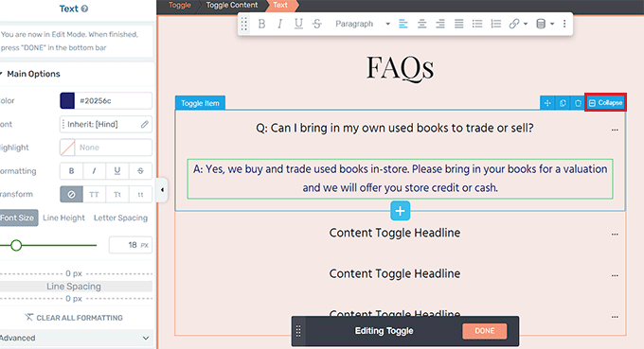
Task: Open ellipsis beside second Content Toggle Headline
Action: [615, 275]
